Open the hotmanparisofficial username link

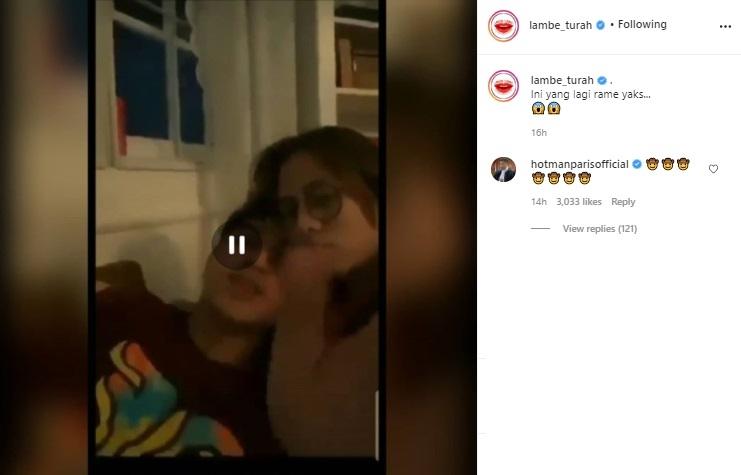coord(579,164)
